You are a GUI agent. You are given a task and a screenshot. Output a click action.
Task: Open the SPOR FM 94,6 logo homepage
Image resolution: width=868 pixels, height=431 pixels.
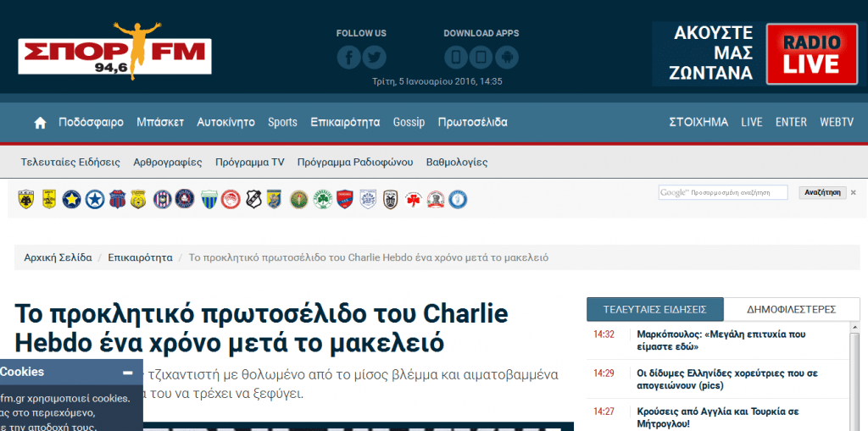coord(114,52)
